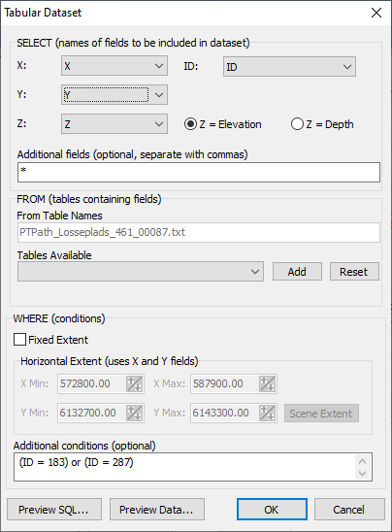Select the Z = Depth radio button

coord(297,124)
